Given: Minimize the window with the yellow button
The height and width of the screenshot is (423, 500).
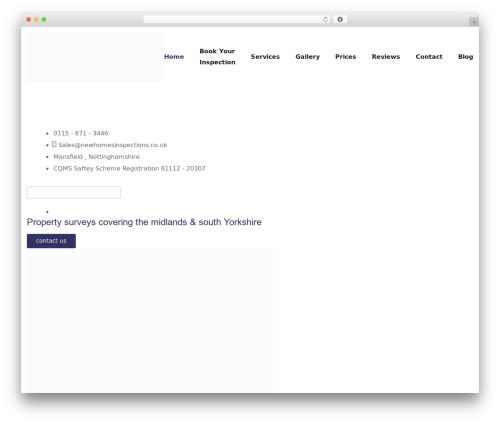Looking at the screenshot, I should pyautogui.click(x=36, y=19).
